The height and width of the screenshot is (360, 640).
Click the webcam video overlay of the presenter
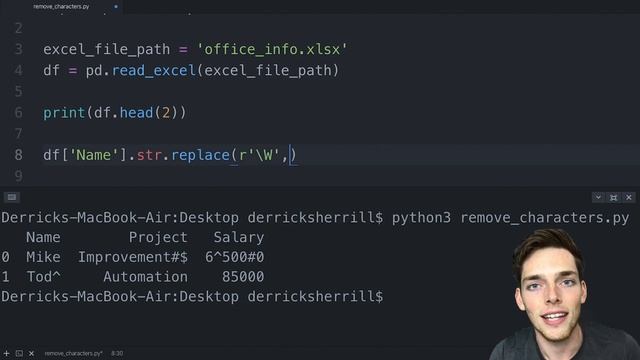point(564,294)
